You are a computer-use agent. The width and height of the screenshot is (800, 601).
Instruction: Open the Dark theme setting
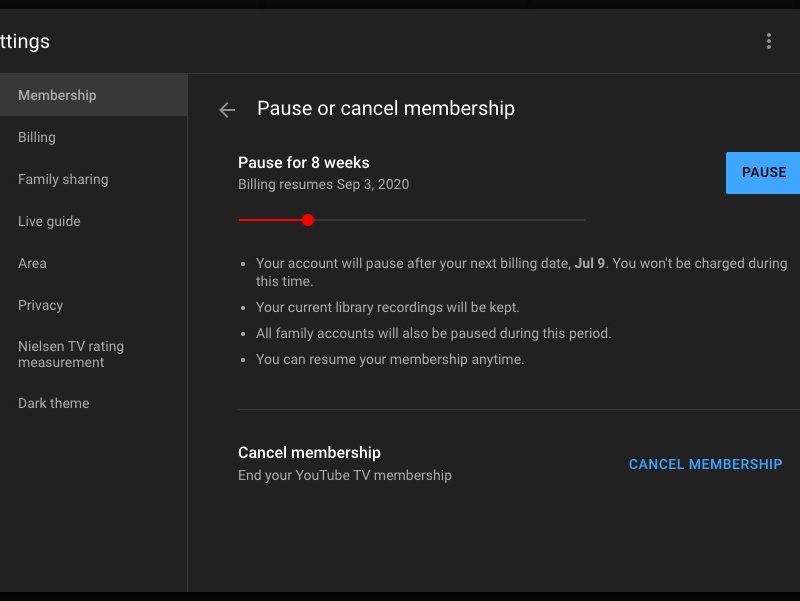tap(54, 403)
